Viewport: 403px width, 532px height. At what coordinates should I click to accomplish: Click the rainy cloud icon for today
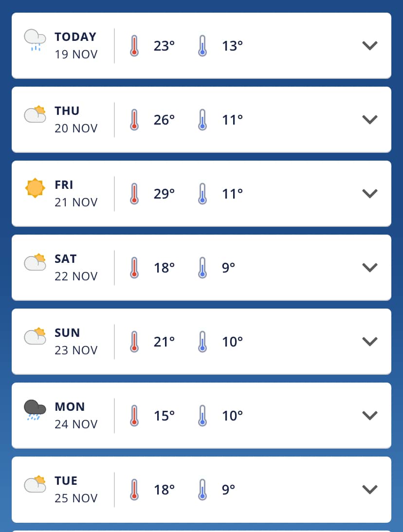(x=35, y=40)
